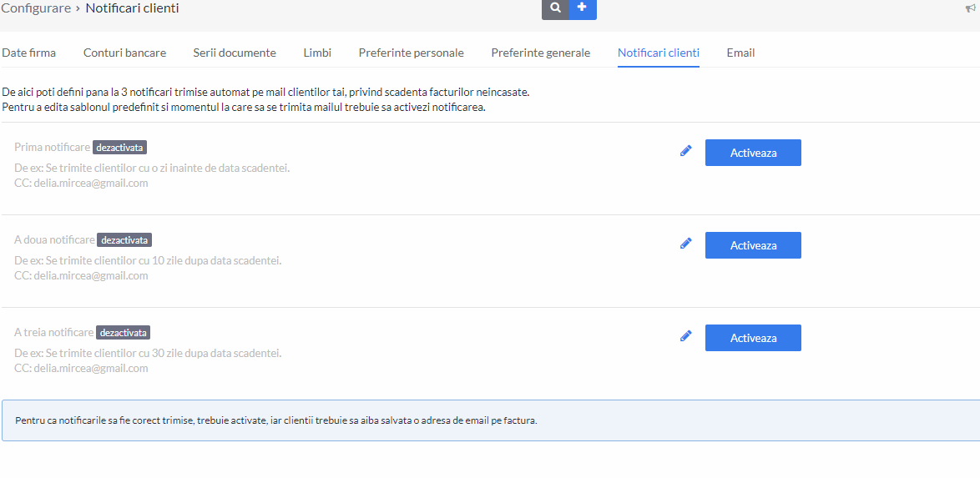Edit A doua notificare with pencil icon
This screenshot has width=980, height=478.
(685, 243)
